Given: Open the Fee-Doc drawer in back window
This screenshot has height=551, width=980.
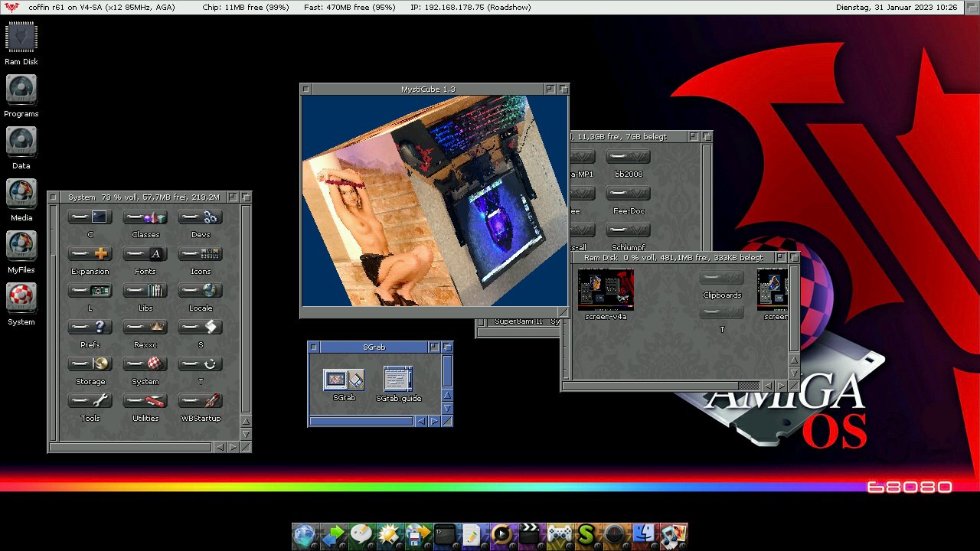Looking at the screenshot, I should click(x=629, y=194).
